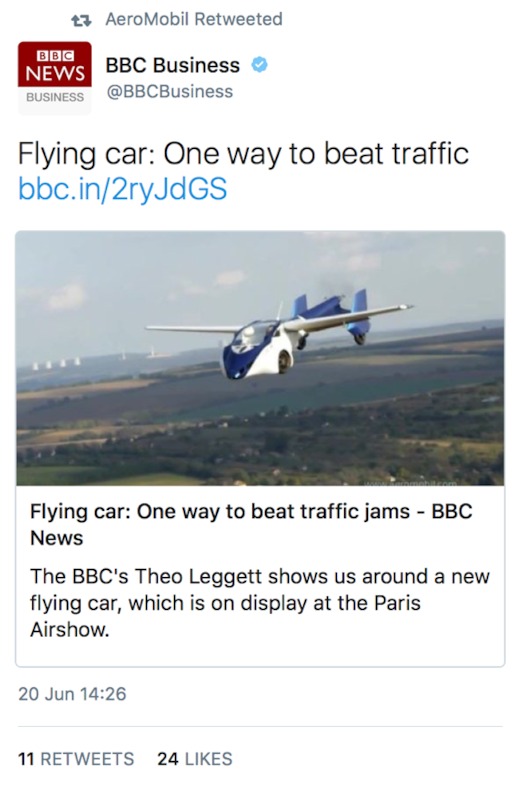Open the @BBCBusiness handle
The width and height of the screenshot is (522, 786).
tap(169, 92)
